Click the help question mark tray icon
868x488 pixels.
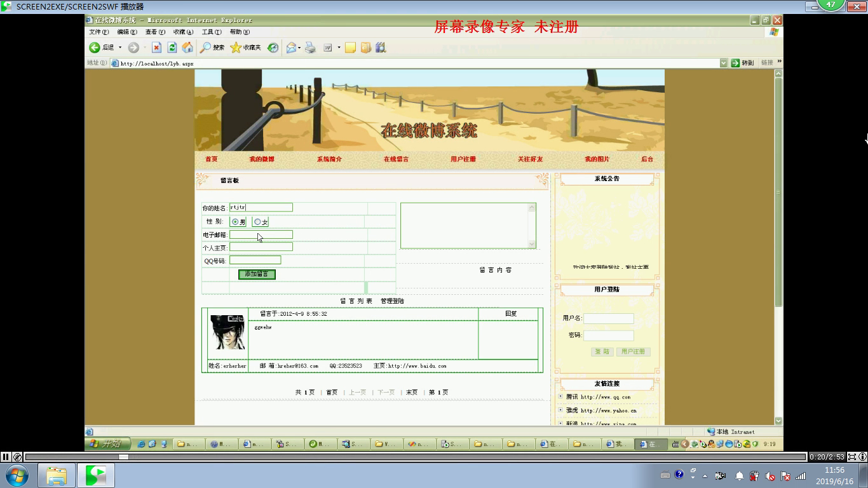[679, 475]
